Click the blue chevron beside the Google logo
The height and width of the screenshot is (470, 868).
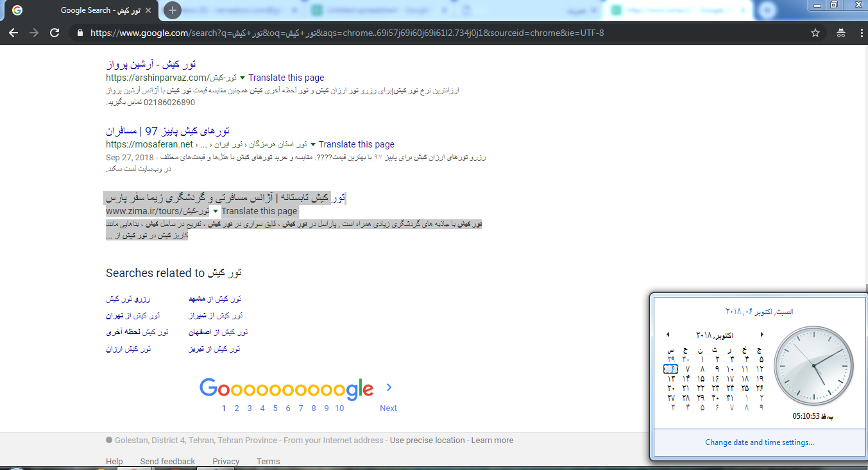[389, 387]
